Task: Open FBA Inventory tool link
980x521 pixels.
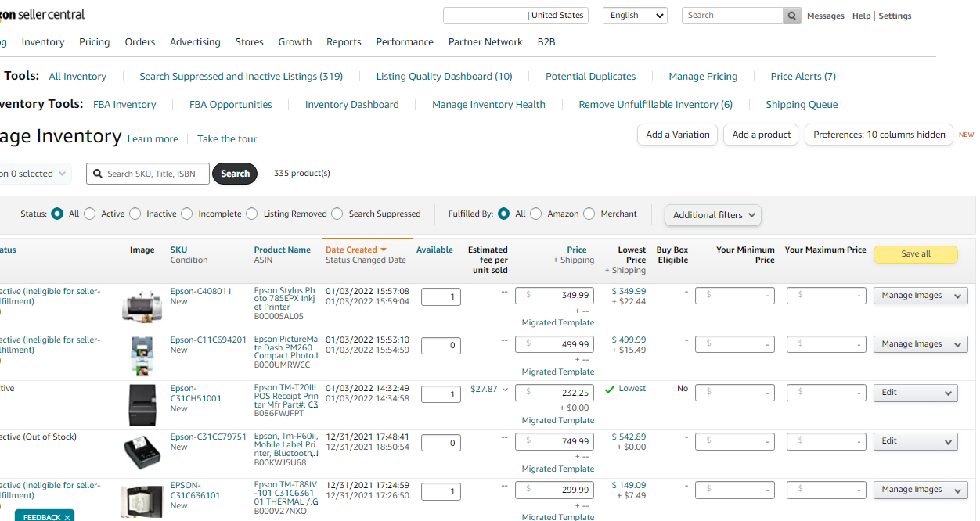Action: pyautogui.click(x=124, y=105)
